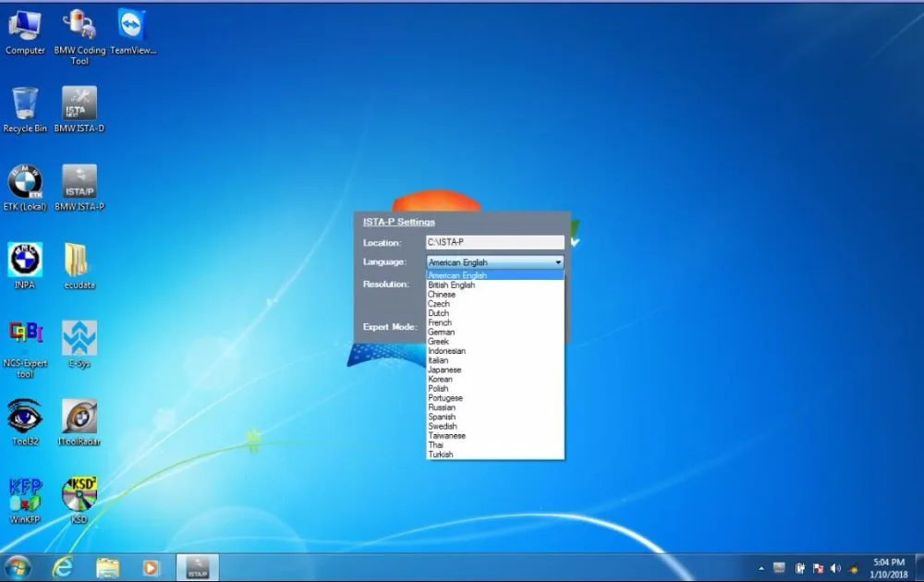Open TeamViewer desktop shortcut
Screen dimensions: 924x582
[132, 32]
